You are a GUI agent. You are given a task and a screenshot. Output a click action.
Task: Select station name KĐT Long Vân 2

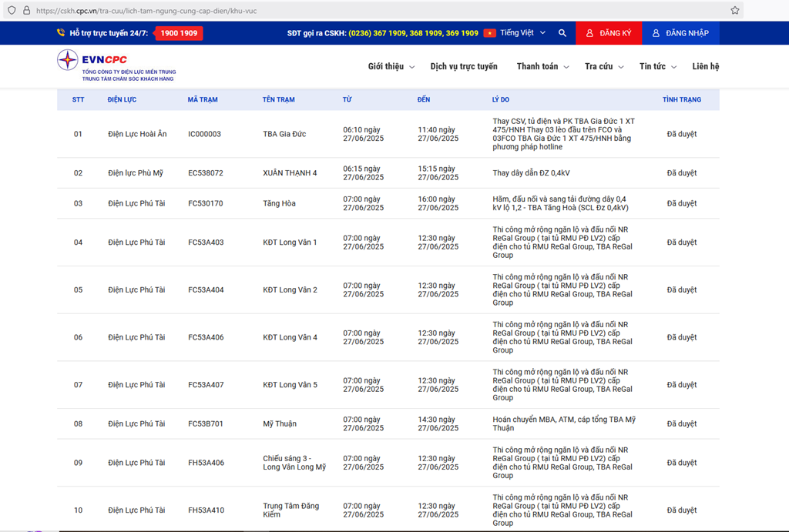point(290,289)
